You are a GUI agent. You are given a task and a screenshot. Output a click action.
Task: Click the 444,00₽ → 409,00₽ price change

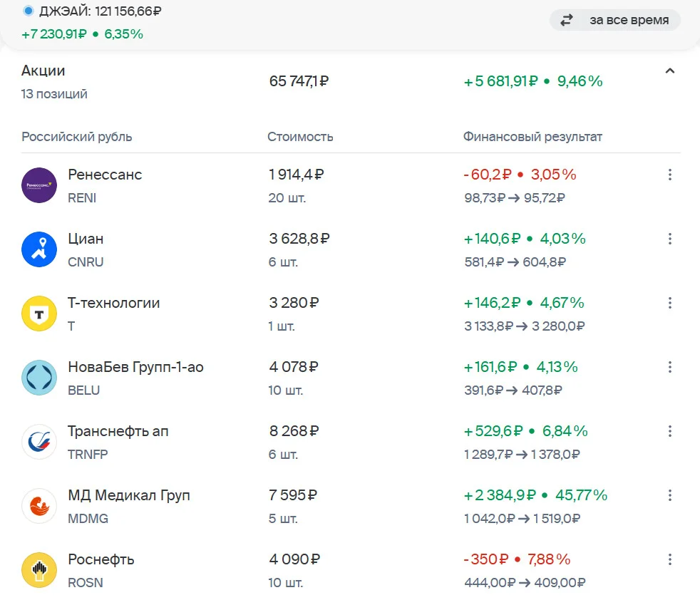click(x=525, y=583)
